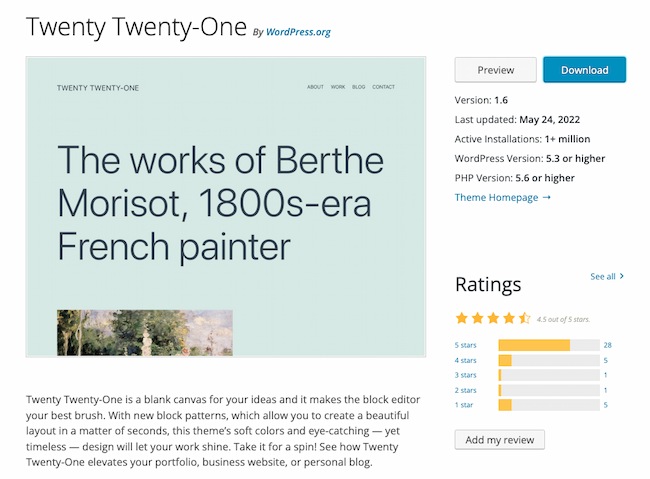Viewport: 650px width, 479px height.
Task: Click See all ratings link
Action: coord(607,276)
